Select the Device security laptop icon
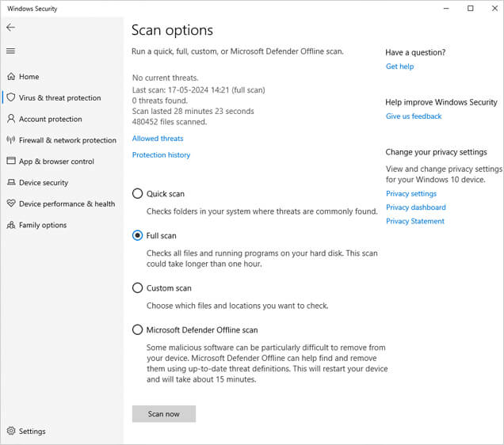 11,182
